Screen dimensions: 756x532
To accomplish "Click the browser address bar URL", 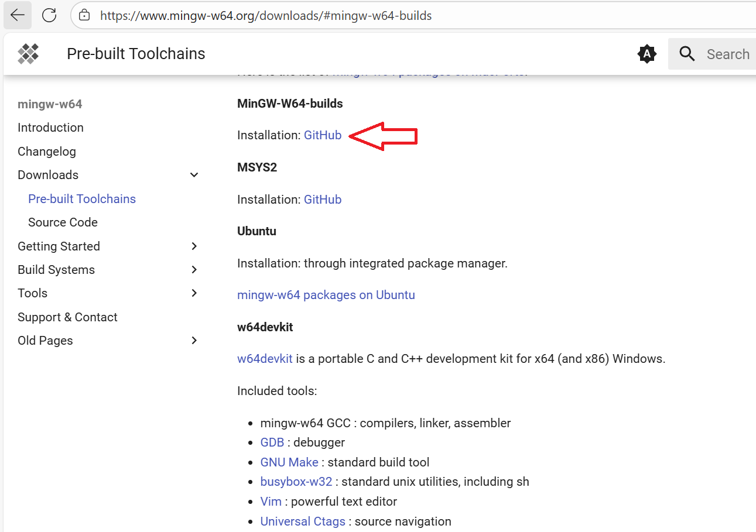I will [266, 16].
